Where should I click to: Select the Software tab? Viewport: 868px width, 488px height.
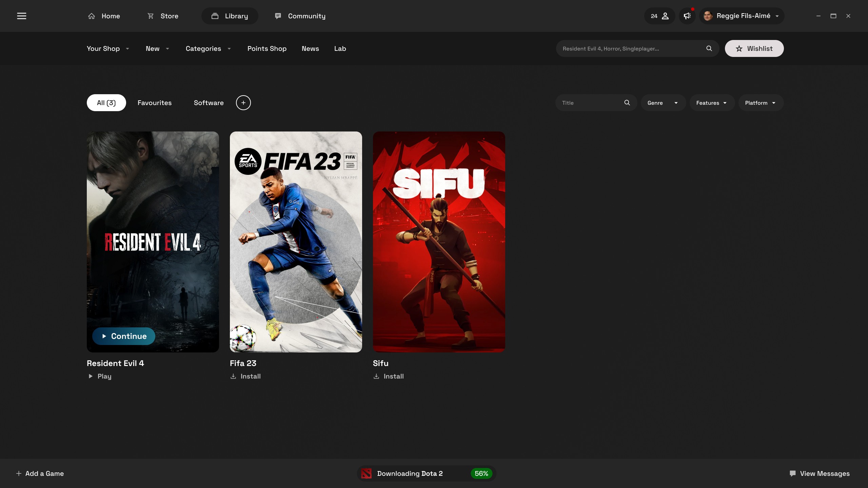tap(209, 103)
